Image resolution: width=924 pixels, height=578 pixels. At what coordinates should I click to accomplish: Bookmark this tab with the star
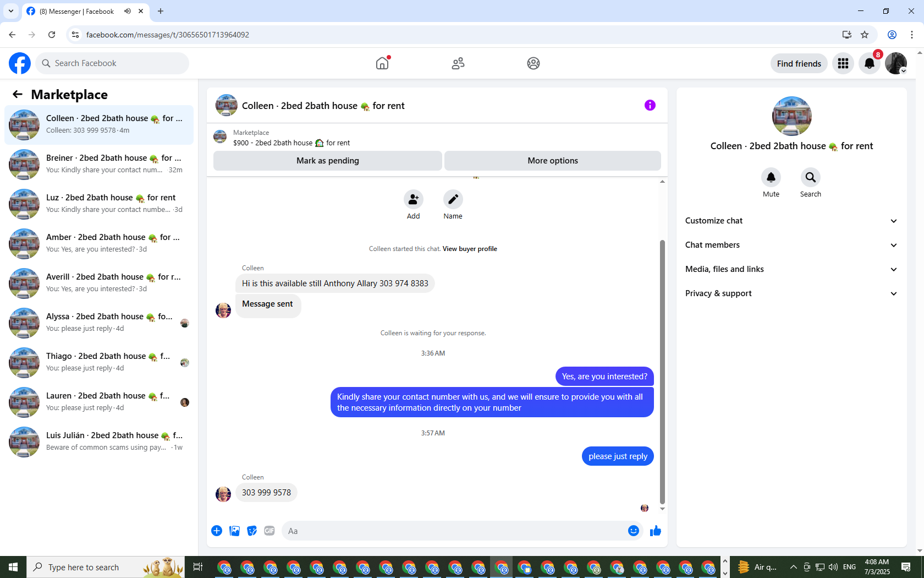point(865,35)
